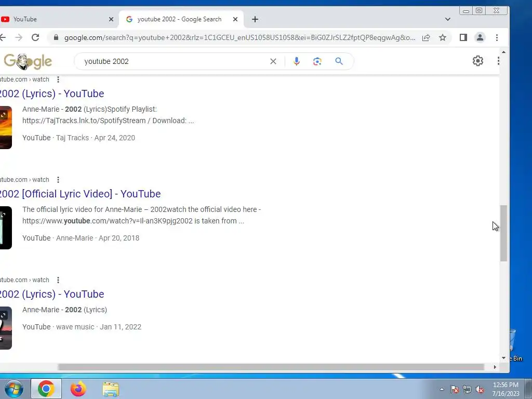Show hidden system tray icons arrow
Viewport: 532px width, 399px height.
(442, 389)
